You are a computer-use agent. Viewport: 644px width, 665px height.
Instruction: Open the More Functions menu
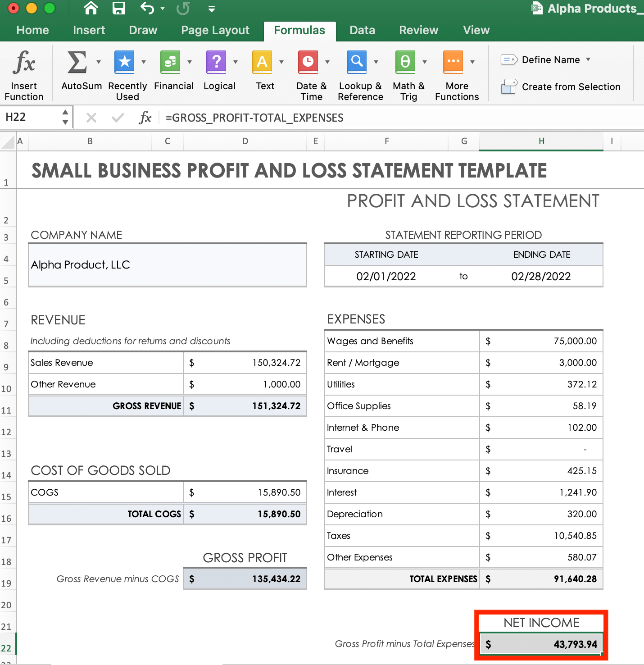pyautogui.click(x=454, y=62)
